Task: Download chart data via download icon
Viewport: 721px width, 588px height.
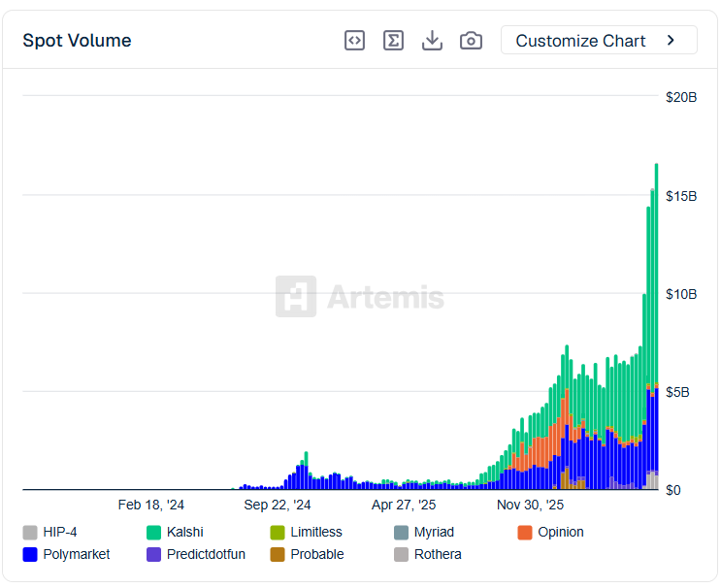Action: pos(432,41)
